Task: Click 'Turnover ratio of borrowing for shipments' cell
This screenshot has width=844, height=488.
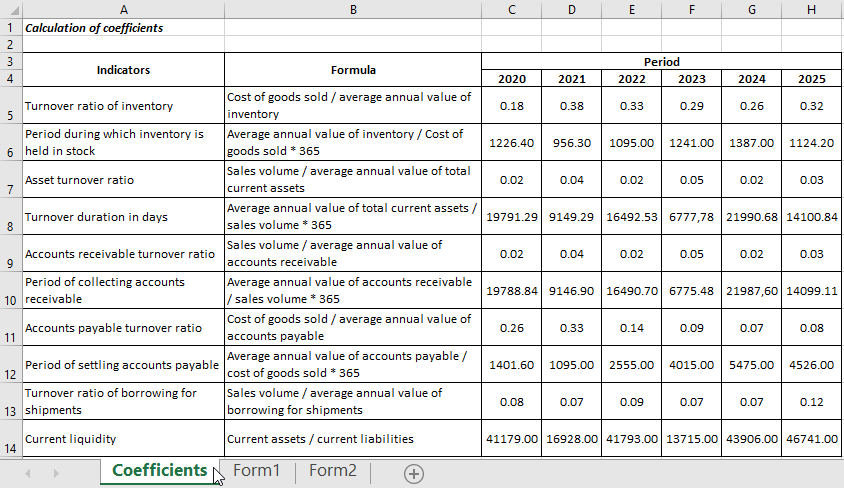Action: (123, 401)
